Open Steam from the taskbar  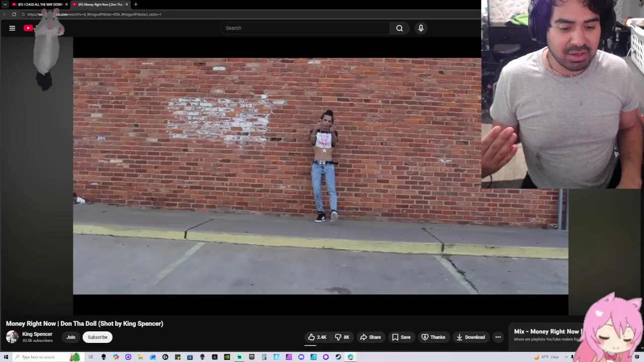pos(338,357)
